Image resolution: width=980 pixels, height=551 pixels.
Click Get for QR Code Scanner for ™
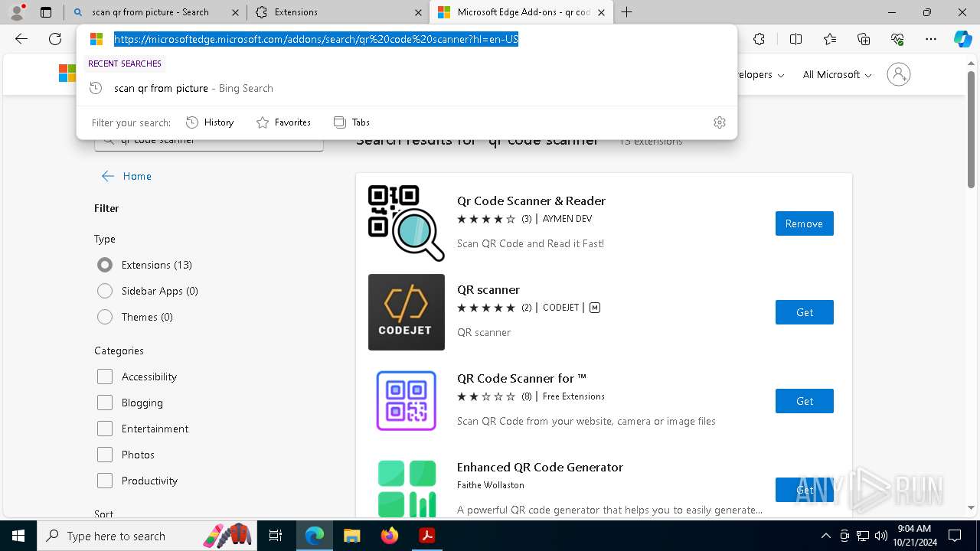[804, 401]
